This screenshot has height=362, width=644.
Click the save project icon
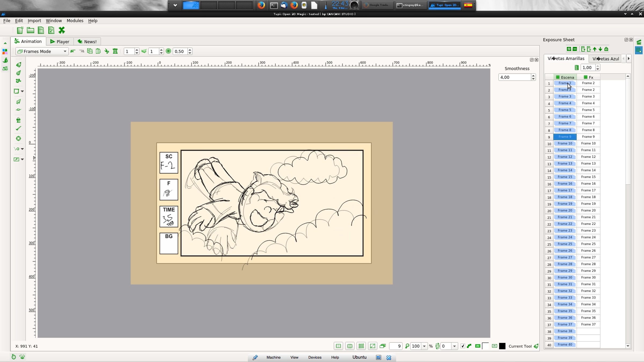(x=41, y=30)
